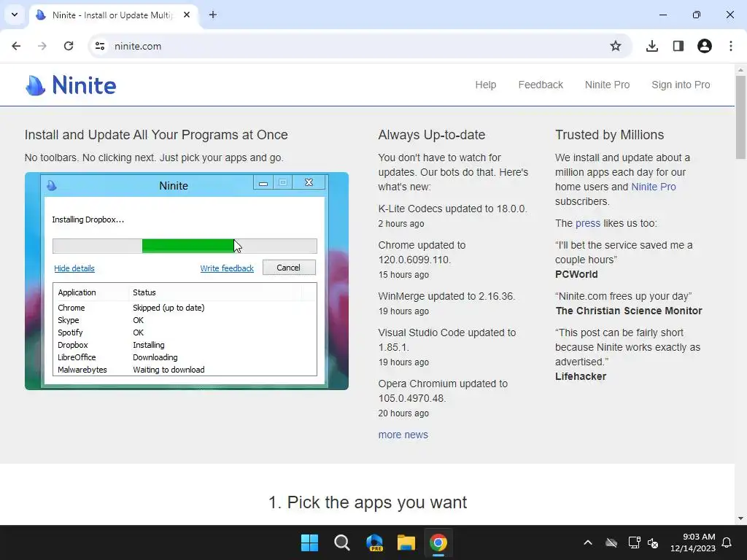Open the taskbar clock and date
Screen dimensions: 747x560
click(x=693, y=542)
